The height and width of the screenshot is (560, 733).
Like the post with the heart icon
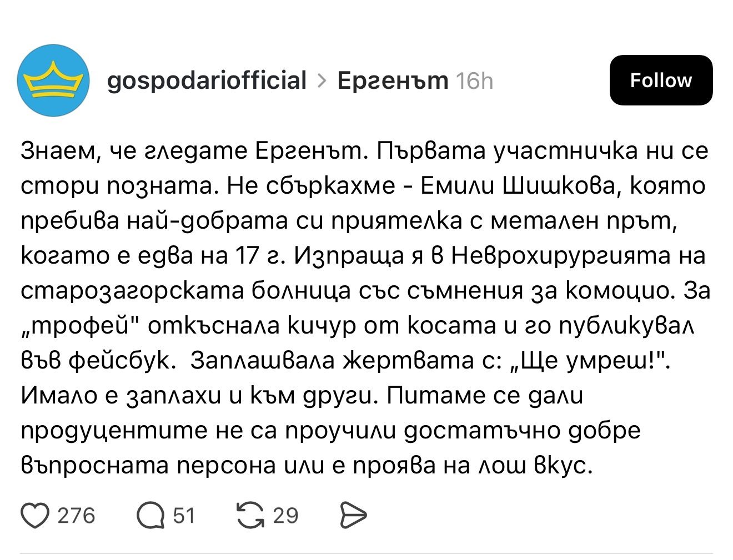(x=35, y=516)
